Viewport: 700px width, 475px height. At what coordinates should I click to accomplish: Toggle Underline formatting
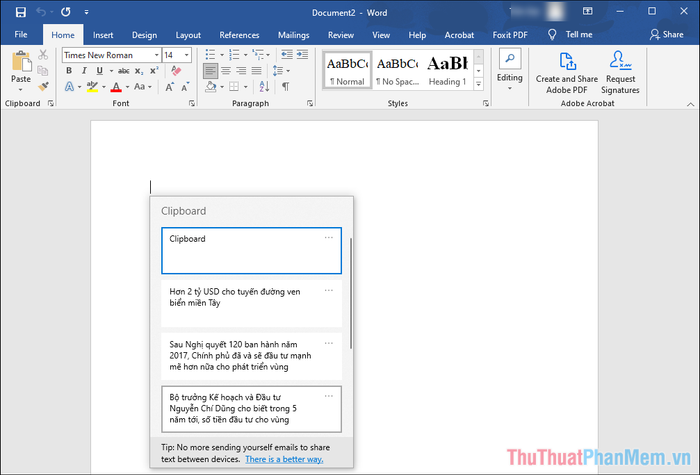[x=100, y=71]
